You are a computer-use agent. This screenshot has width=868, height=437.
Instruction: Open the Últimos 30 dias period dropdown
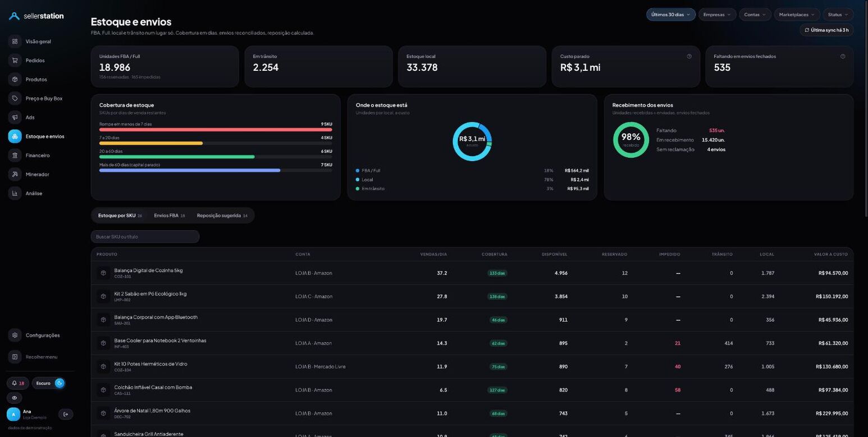(671, 15)
